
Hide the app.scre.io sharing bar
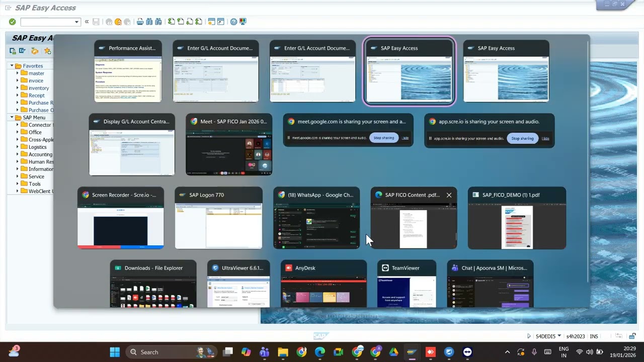pyautogui.click(x=545, y=138)
